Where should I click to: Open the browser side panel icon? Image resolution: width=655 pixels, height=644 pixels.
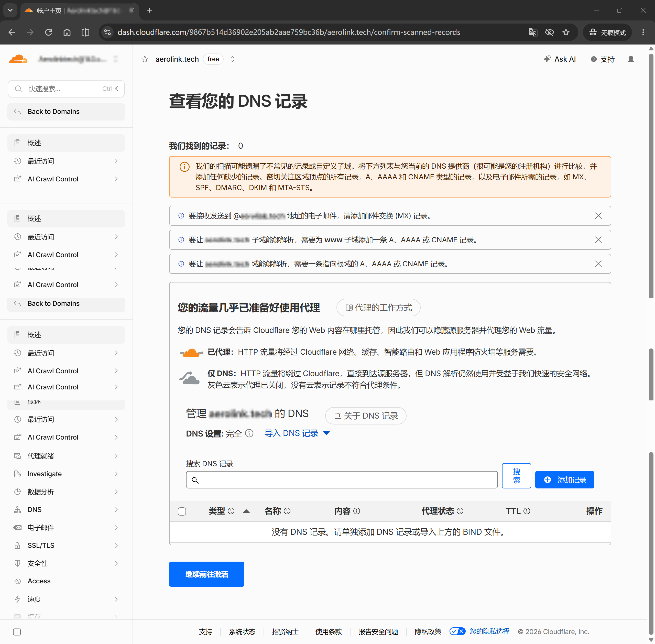click(x=85, y=32)
